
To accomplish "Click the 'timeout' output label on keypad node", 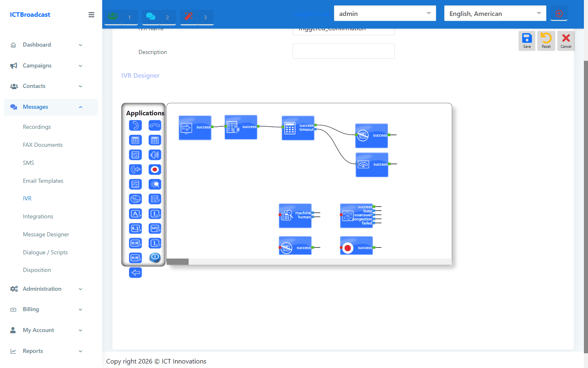I will pos(306,130).
